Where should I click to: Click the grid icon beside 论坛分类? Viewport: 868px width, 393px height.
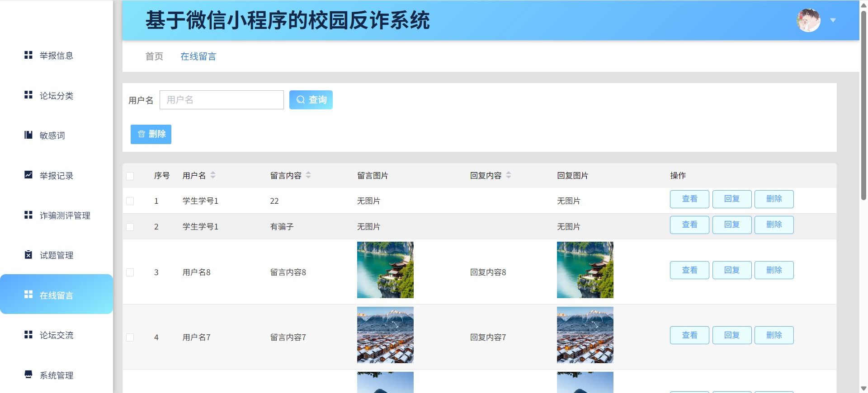tap(28, 95)
